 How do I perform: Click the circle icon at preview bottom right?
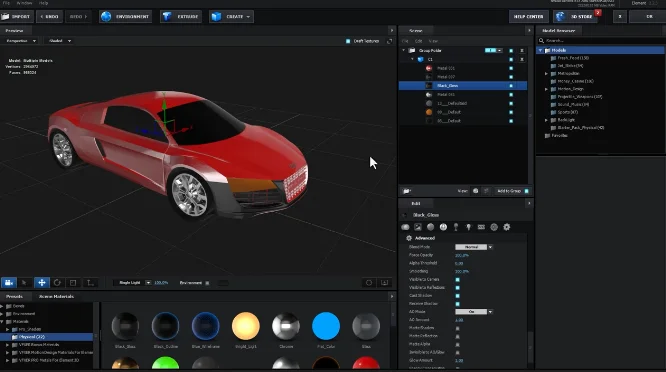369,283
